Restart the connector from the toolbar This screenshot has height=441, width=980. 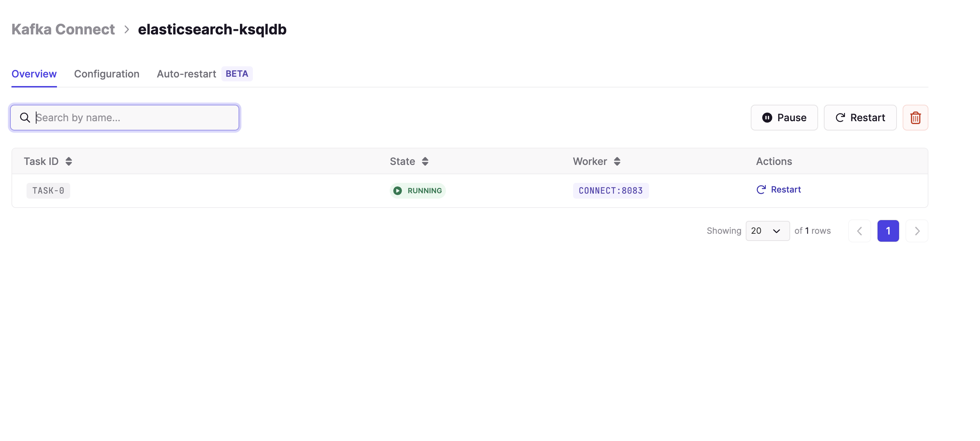(x=860, y=118)
